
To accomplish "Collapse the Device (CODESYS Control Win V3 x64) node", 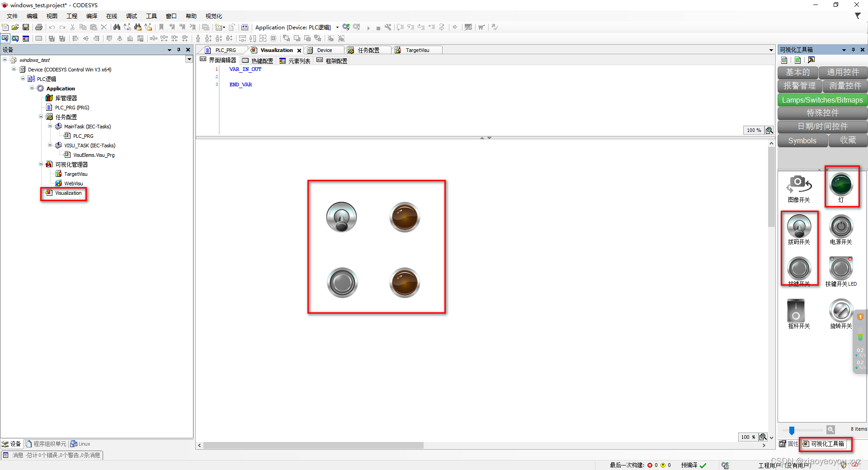I will tap(14, 69).
